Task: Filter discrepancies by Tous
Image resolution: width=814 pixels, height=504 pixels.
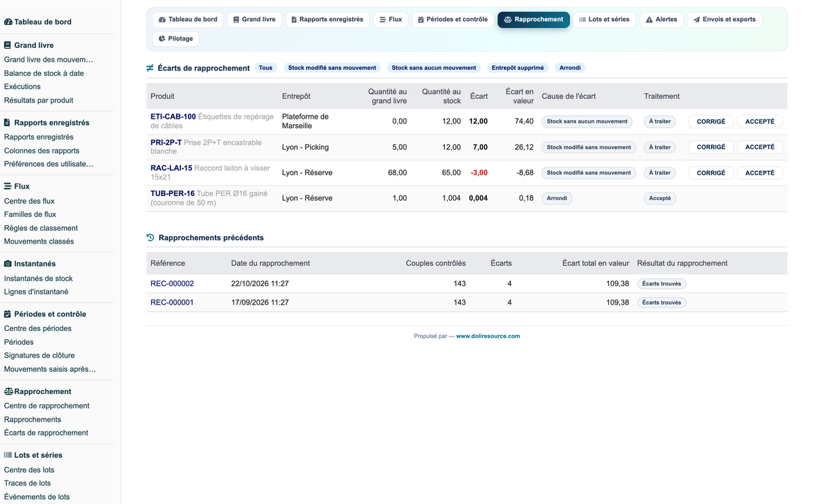Action: click(x=266, y=68)
